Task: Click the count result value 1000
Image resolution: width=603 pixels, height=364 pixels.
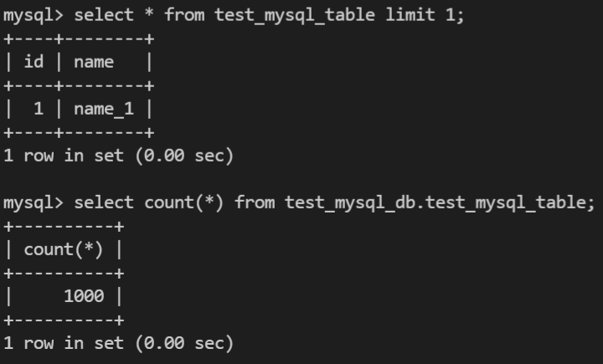Action: 84,296
